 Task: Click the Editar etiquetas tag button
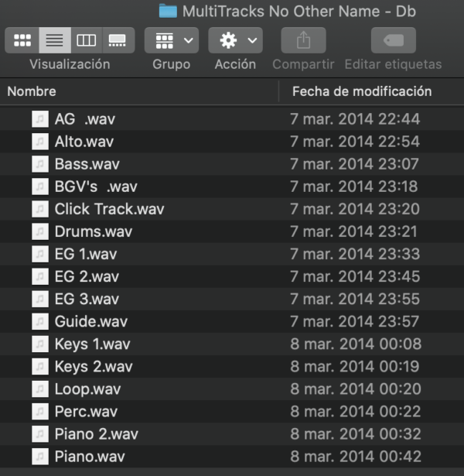click(394, 40)
